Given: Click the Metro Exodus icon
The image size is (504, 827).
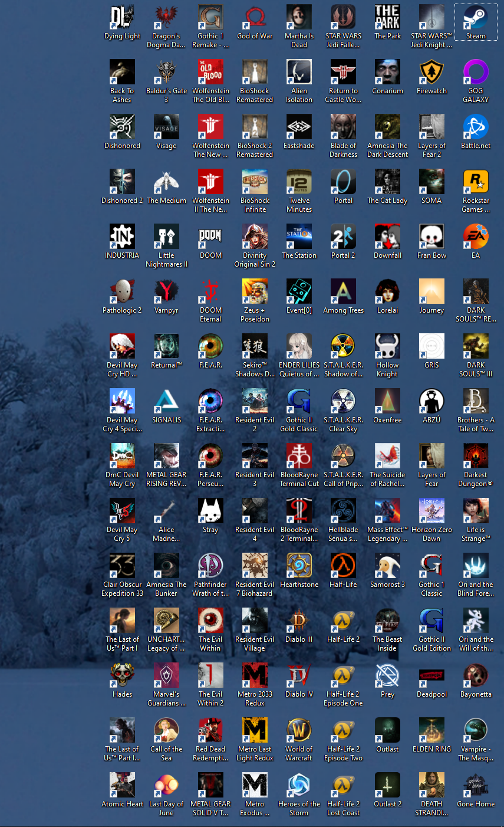Looking at the screenshot, I should click(x=255, y=785).
